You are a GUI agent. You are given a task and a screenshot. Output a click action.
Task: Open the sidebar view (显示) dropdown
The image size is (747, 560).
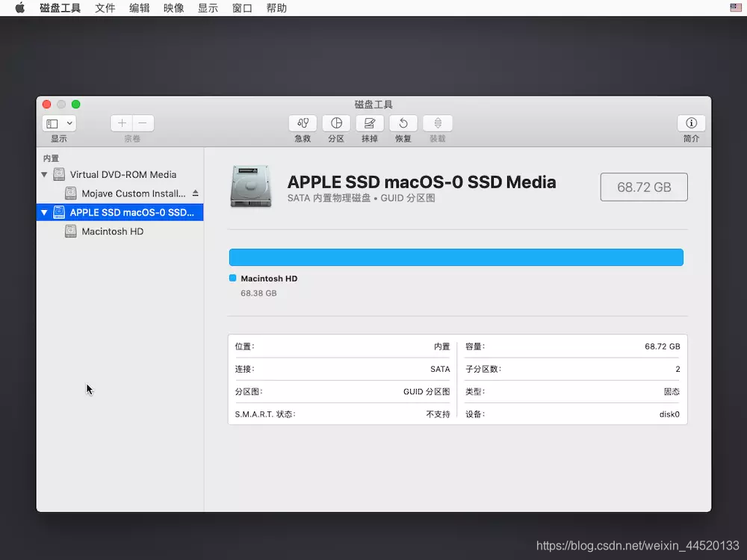[x=59, y=123]
